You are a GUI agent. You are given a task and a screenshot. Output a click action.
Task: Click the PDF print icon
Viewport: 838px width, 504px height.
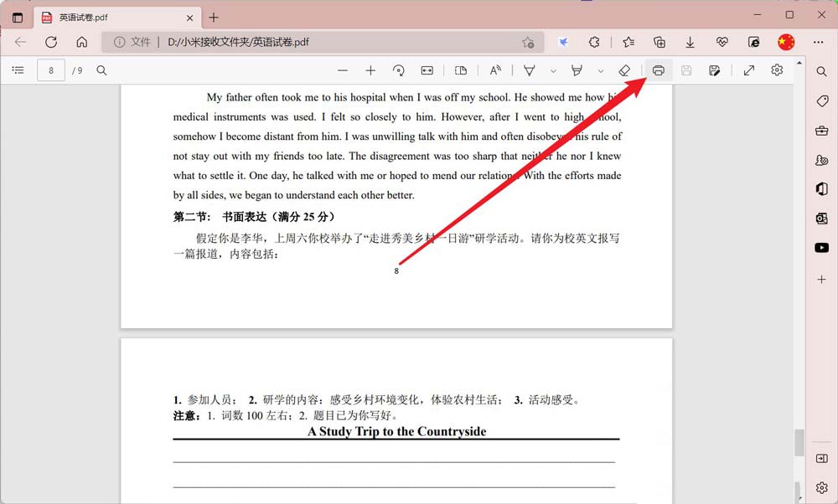[x=659, y=70]
